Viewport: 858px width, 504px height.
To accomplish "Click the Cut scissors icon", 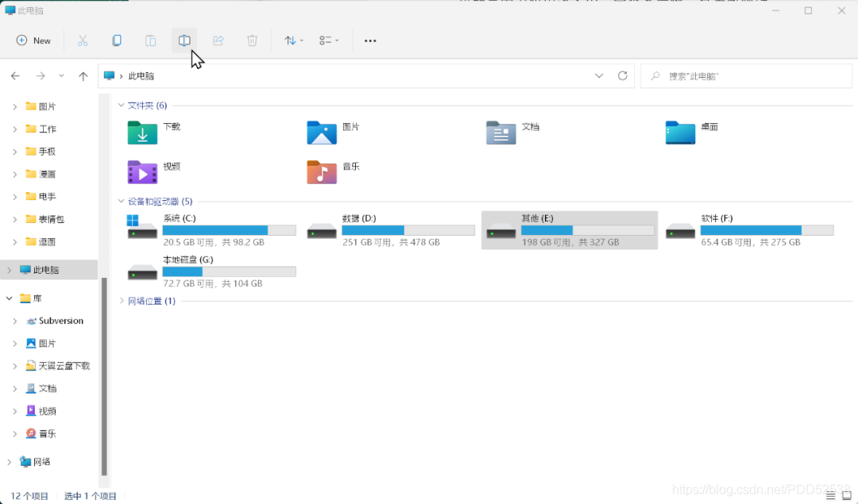I will [x=83, y=40].
